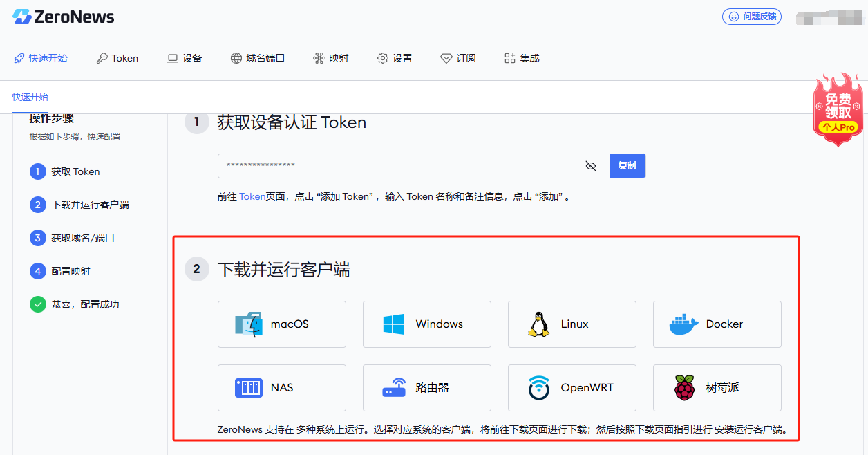Click the 问题反馈 feedback button
Screen dimensions: 868x455
pyautogui.click(x=752, y=17)
